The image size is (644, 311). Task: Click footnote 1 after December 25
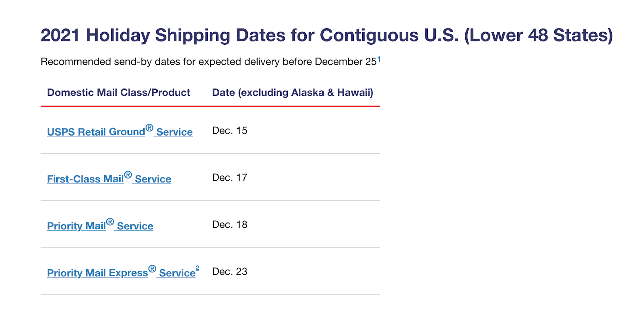point(379,59)
